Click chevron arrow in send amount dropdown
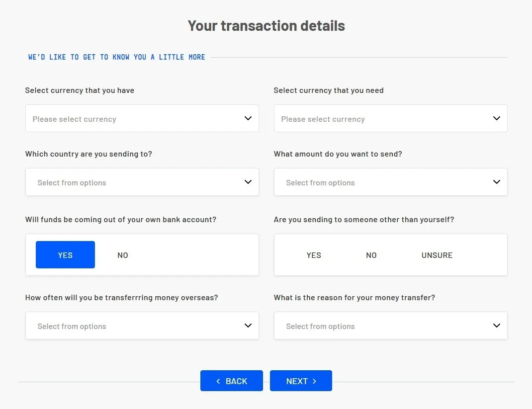The width and height of the screenshot is (532, 409). coord(496,182)
